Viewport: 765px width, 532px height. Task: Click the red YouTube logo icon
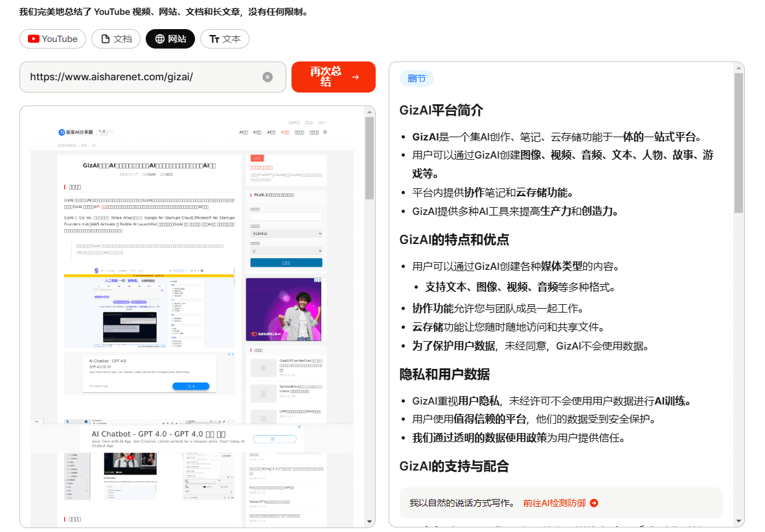pos(34,39)
